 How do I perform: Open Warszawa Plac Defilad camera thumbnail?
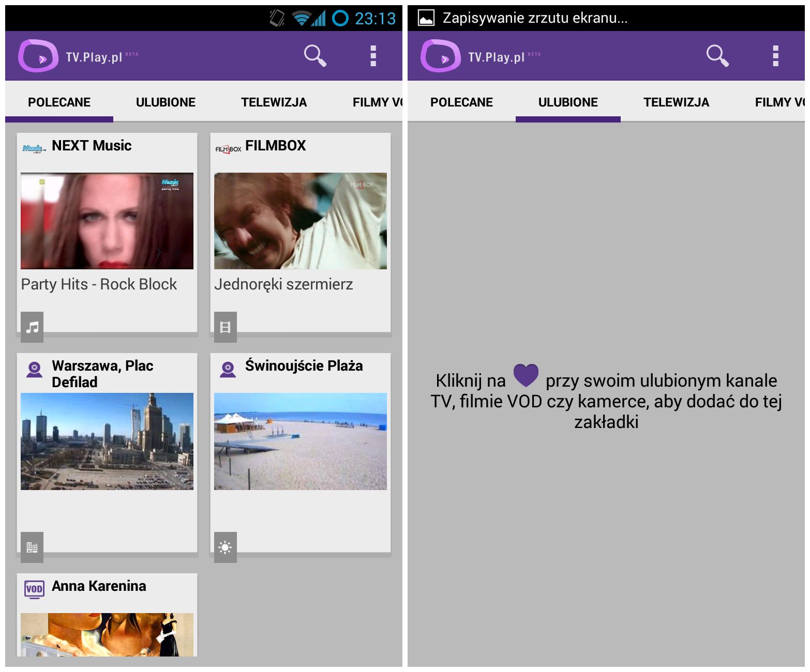click(107, 441)
